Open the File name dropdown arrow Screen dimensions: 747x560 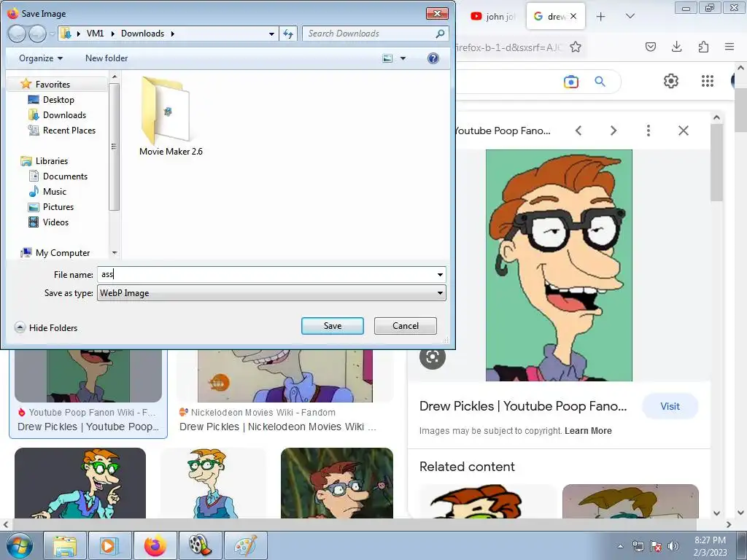tap(440, 274)
